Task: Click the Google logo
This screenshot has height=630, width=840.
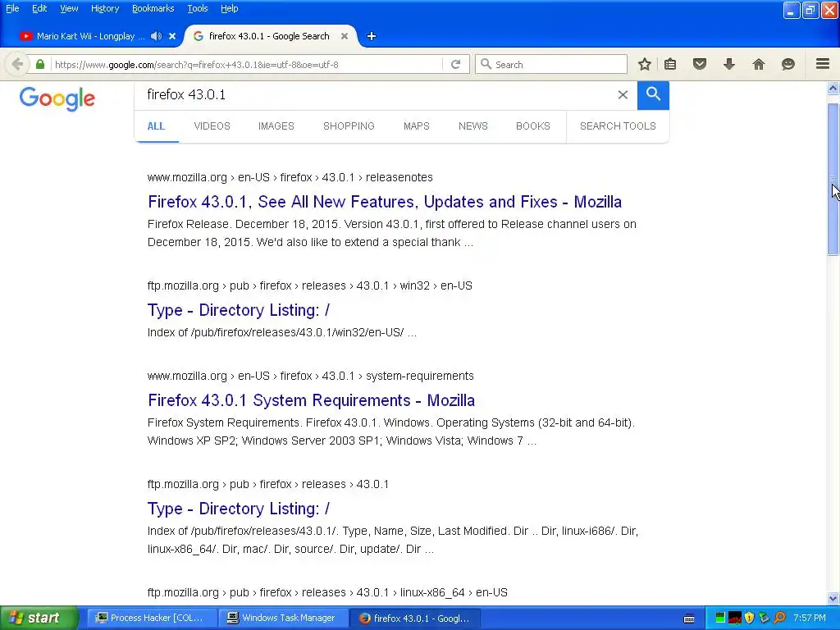Action: click(x=57, y=98)
